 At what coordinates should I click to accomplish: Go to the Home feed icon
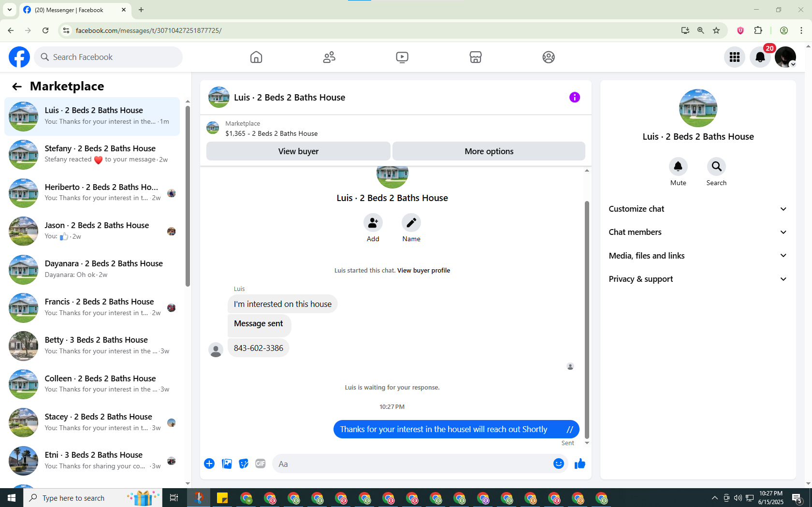[256, 57]
